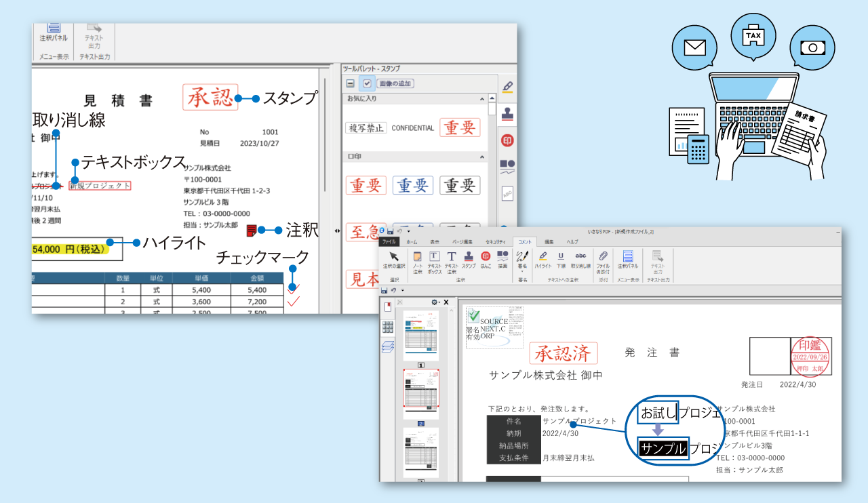Select the ハイライト highlight tool
The image size is (868, 503).
(542, 258)
